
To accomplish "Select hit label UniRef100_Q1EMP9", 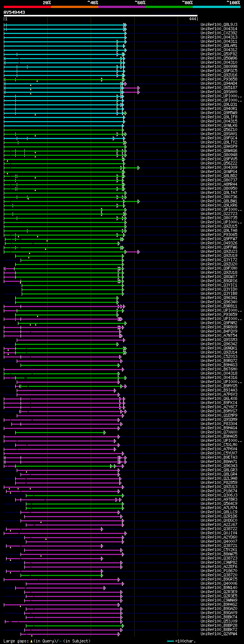I will click(x=219, y=416).
